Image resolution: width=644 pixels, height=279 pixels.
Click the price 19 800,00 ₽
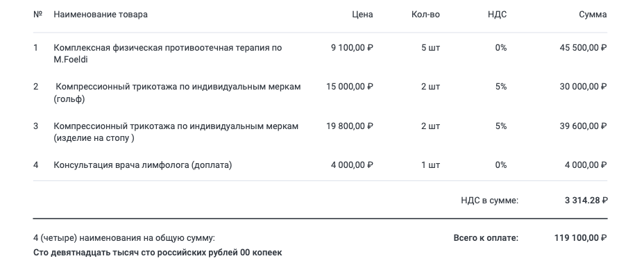click(350, 126)
